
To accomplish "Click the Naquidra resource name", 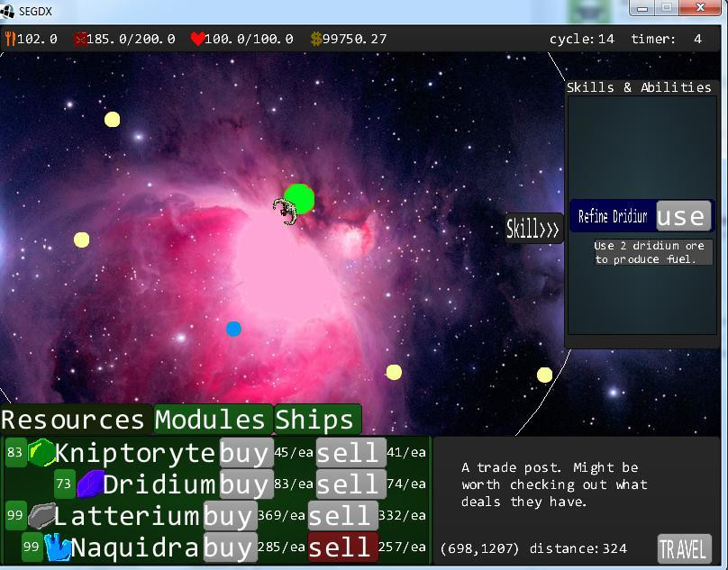I will [x=135, y=547].
